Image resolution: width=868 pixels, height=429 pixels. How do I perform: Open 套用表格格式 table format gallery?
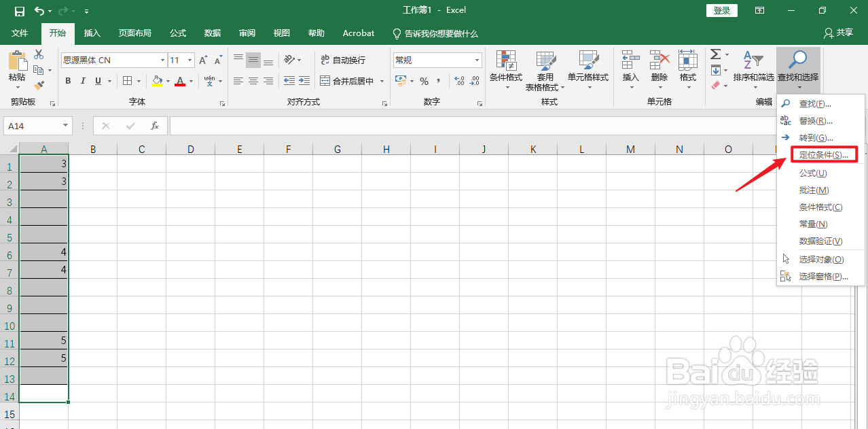pos(545,71)
